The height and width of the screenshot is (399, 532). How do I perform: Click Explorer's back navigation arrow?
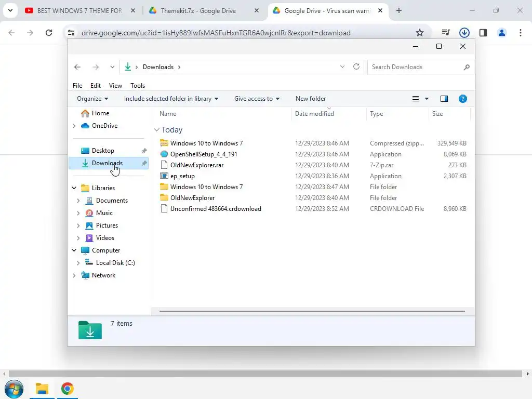point(77,67)
